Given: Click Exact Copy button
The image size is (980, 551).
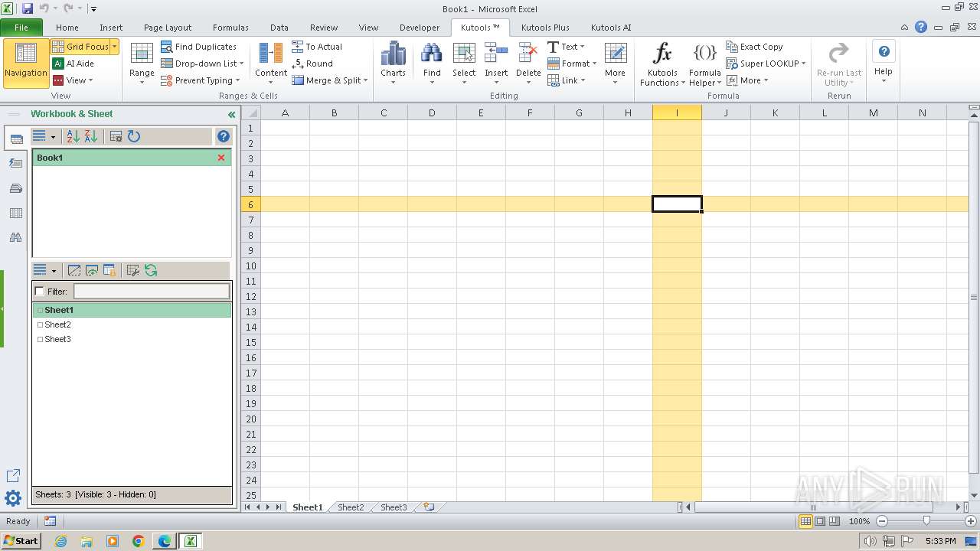Looking at the screenshot, I should tap(754, 47).
